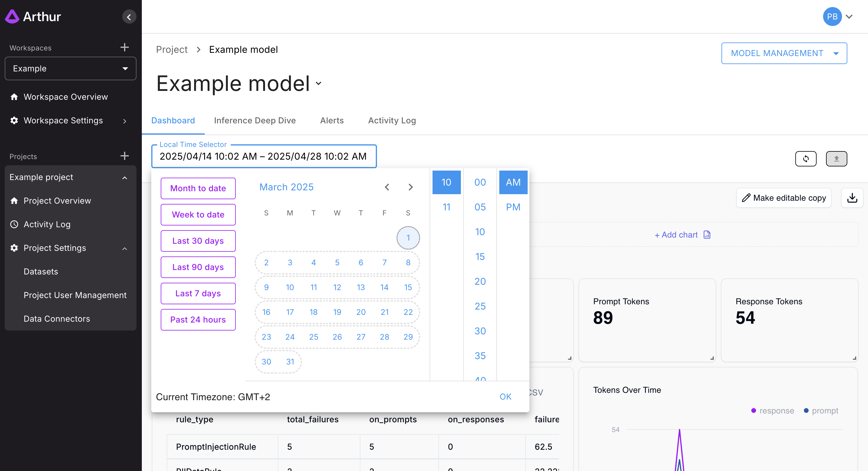Screen dimensions: 868x471
Task: Open the MODEL MANAGEMENT dropdown
Action: pyautogui.click(x=784, y=53)
